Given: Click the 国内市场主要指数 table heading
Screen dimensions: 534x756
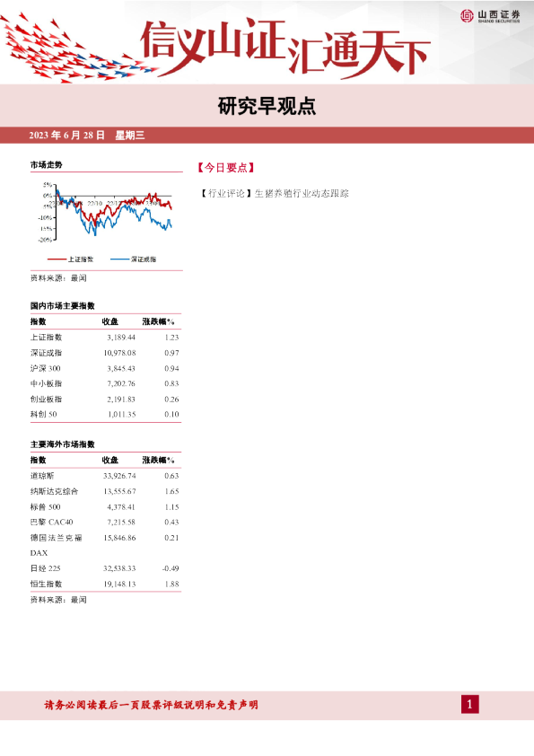Looking at the screenshot, I should 63,305.
